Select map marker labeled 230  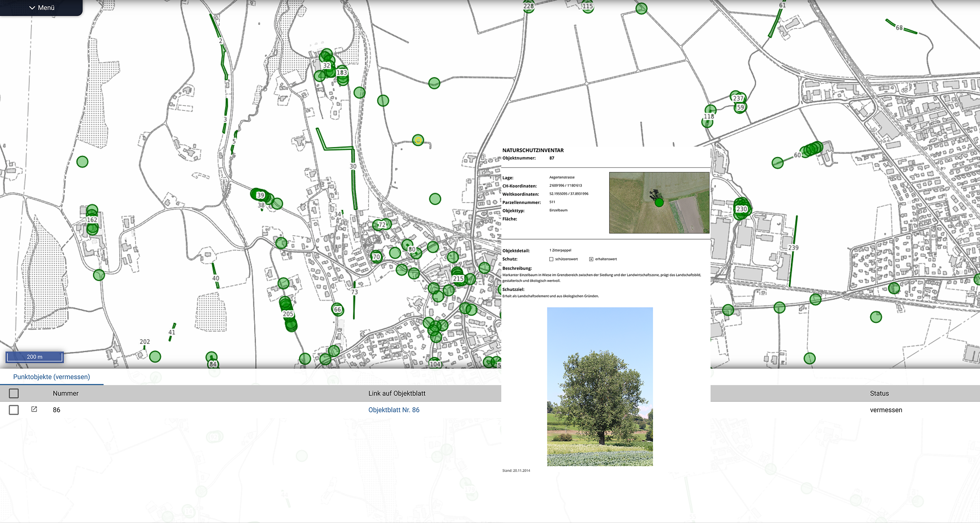coord(741,209)
